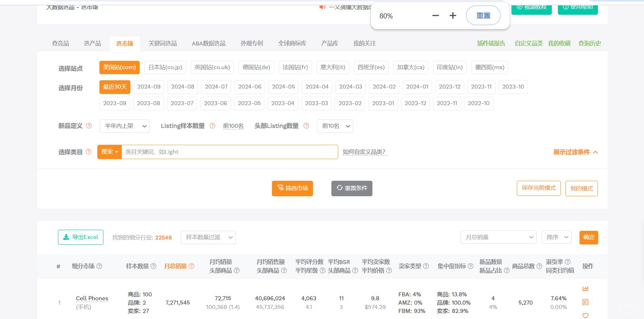Switch to the ABA数据选品 tab
Viewport: 644px width, 319px height.
(x=209, y=44)
